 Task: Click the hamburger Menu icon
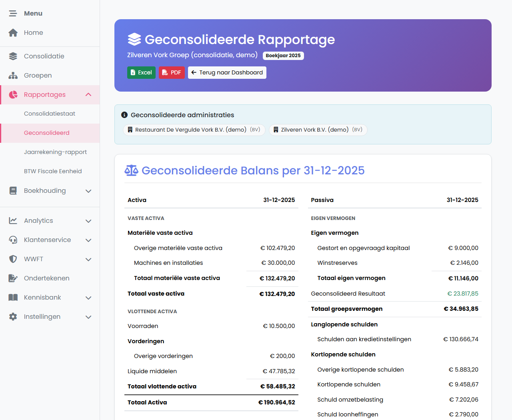coord(13,14)
